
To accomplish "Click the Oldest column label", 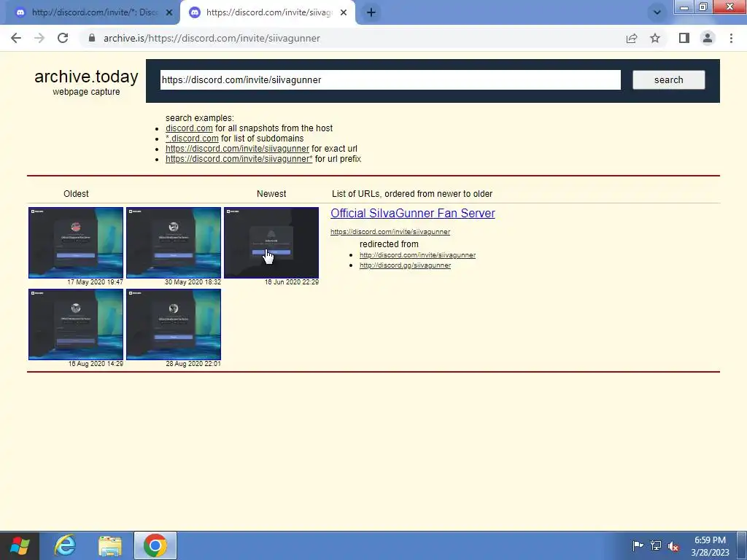I will (x=76, y=194).
